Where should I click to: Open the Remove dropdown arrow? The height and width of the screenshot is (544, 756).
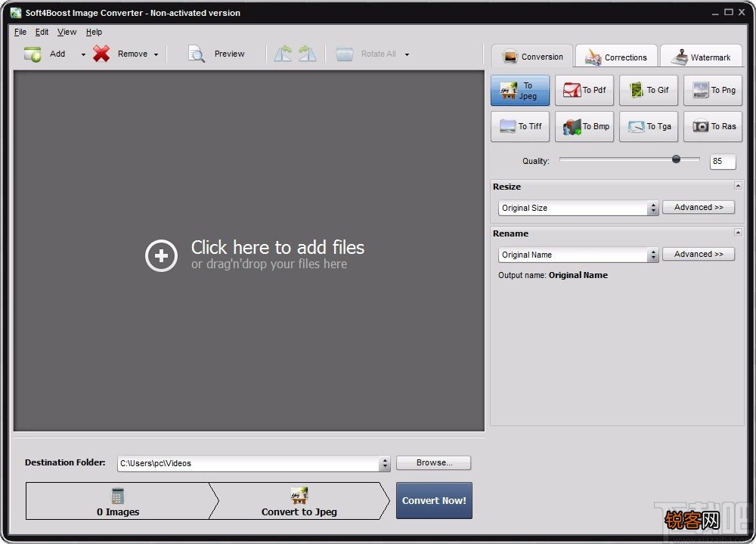pyautogui.click(x=156, y=54)
